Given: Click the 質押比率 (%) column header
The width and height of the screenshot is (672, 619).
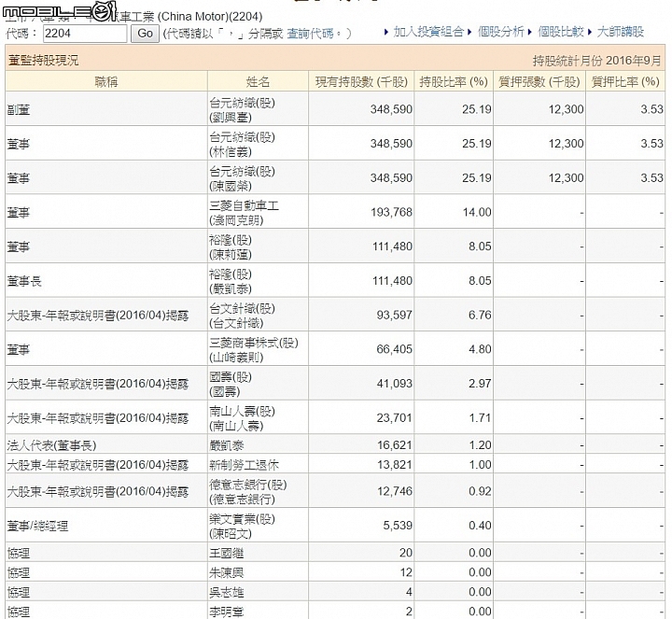Looking at the screenshot, I should [x=625, y=81].
